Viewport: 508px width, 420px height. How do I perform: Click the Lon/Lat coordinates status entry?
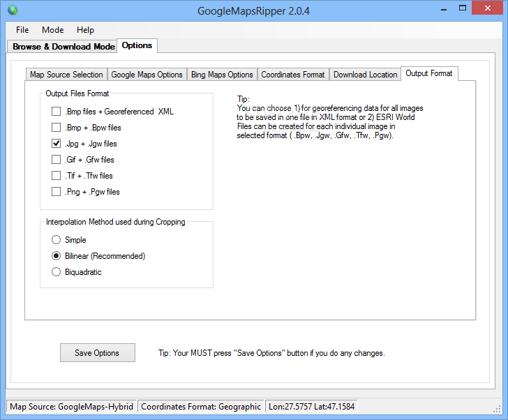311,407
